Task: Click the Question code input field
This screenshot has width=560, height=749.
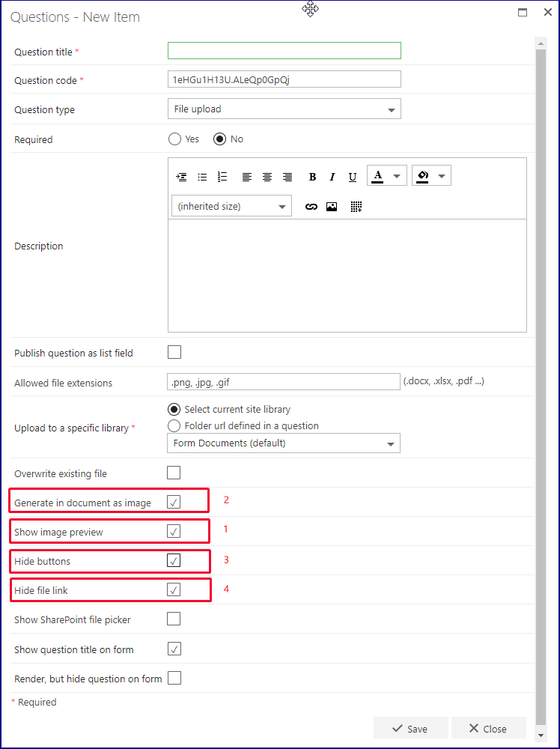Action: coord(284,79)
